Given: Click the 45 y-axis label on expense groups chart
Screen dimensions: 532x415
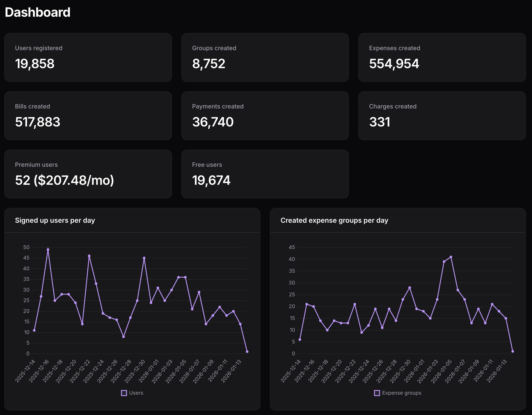Looking at the screenshot, I should tap(292, 247).
